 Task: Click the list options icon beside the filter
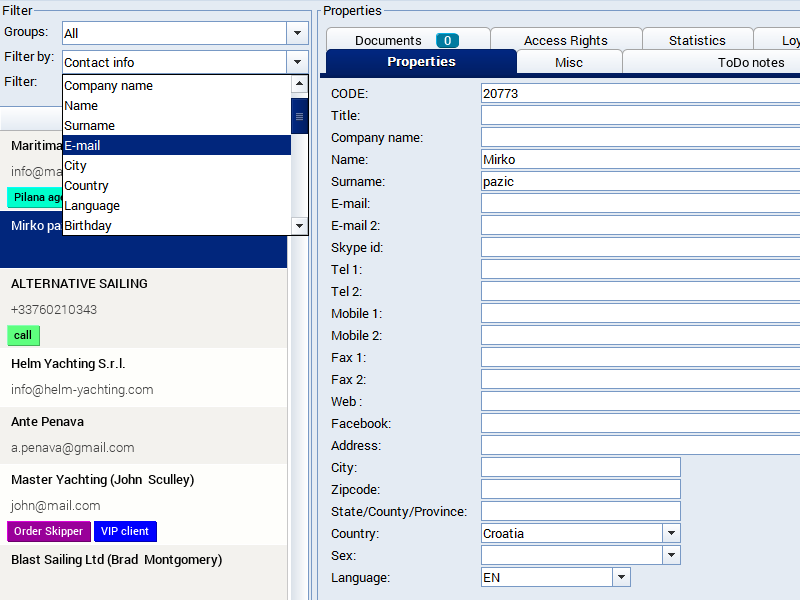tap(299, 116)
